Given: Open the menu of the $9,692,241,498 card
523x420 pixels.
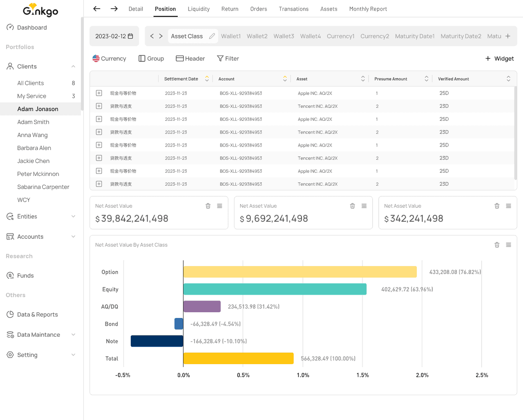Looking at the screenshot, I should (364, 206).
